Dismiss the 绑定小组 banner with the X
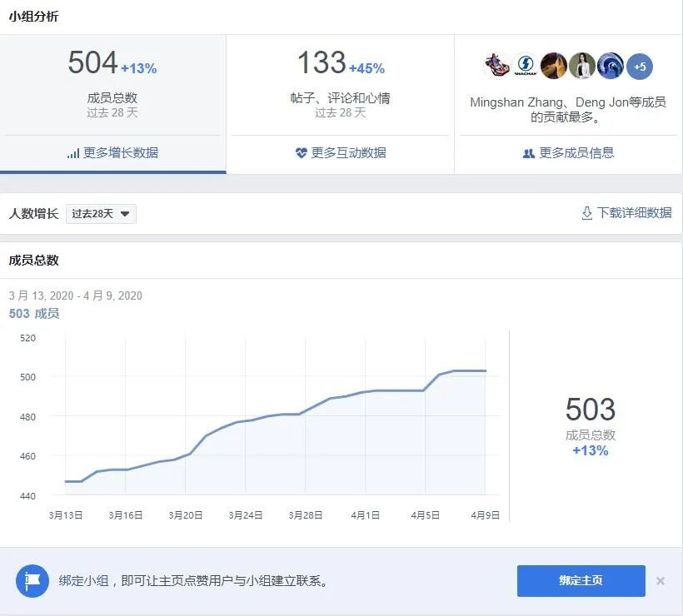This screenshot has width=683, height=616. coord(661,580)
